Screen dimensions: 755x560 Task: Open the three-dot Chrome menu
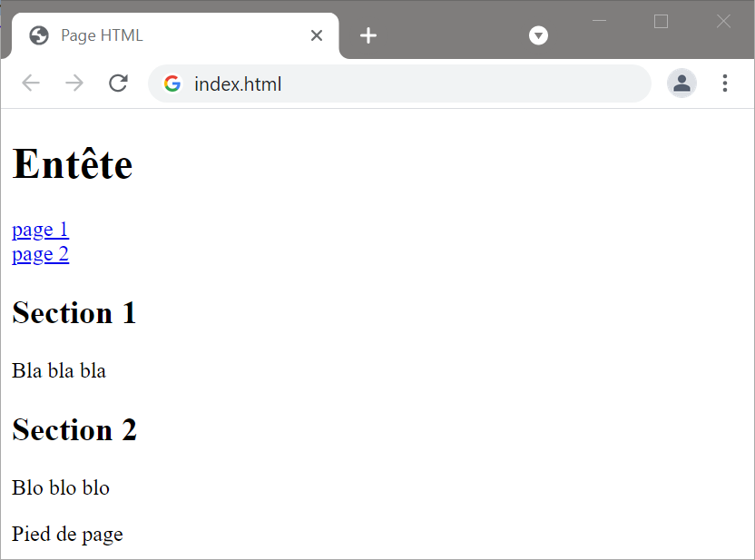coord(725,84)
